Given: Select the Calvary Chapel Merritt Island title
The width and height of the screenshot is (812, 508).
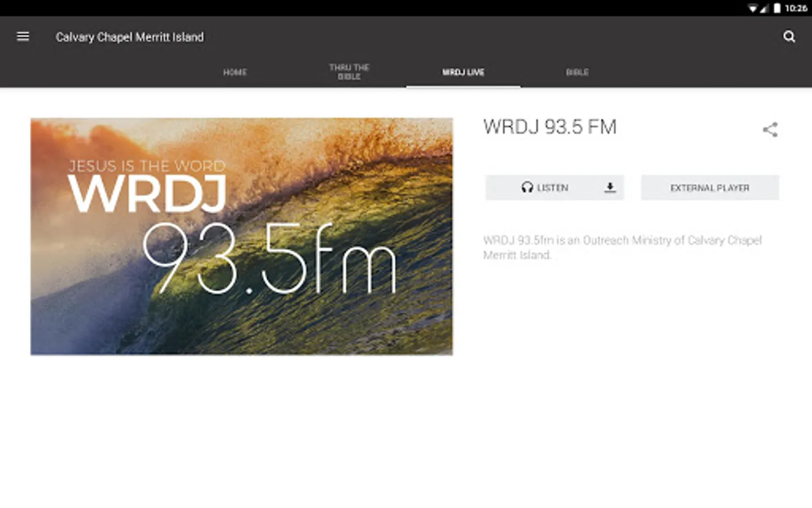Looking at the screenshot, I should pyautogui.click(x=130, y=37).
